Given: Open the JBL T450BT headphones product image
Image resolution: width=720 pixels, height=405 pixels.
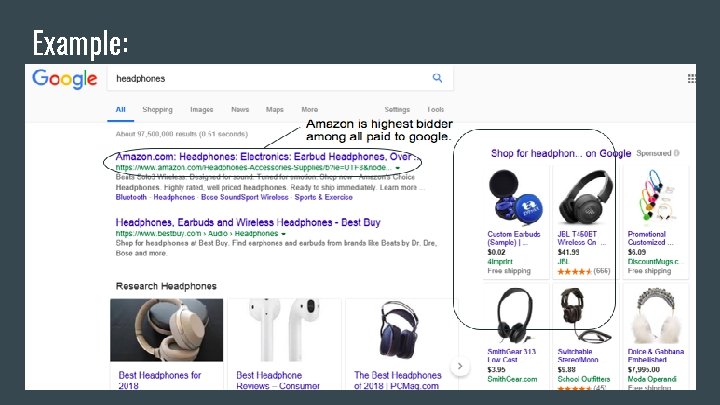Looking at the screenshot, I should click(x=585, y=197).
